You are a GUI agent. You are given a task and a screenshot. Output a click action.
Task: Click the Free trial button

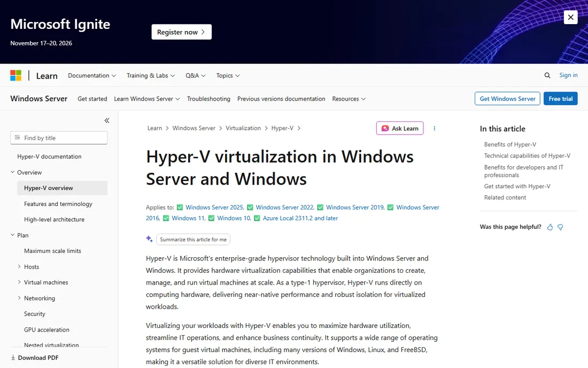(561, 98)
